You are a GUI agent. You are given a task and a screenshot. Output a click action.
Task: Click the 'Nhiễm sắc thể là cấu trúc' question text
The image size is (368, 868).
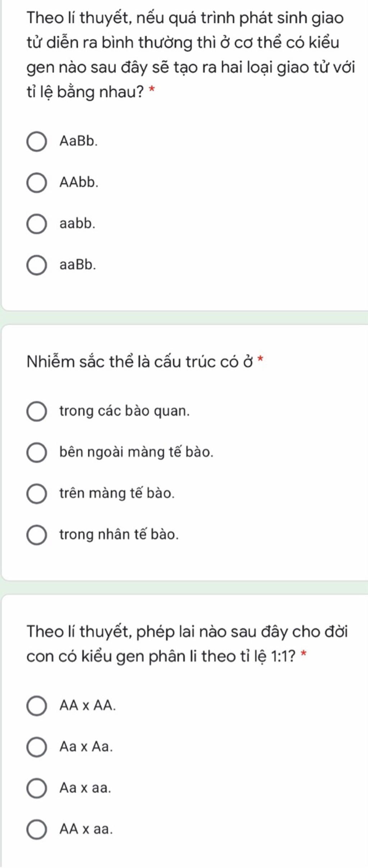[x=140, y=362]
